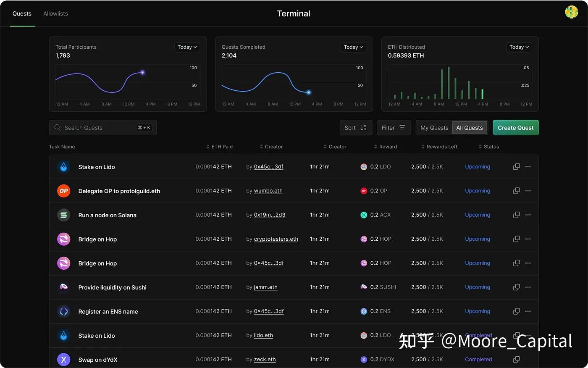Viewport: 588px width, 368px height.
Task: Copy the Delegate OP quest link
Action: click(x=517, y=191)
